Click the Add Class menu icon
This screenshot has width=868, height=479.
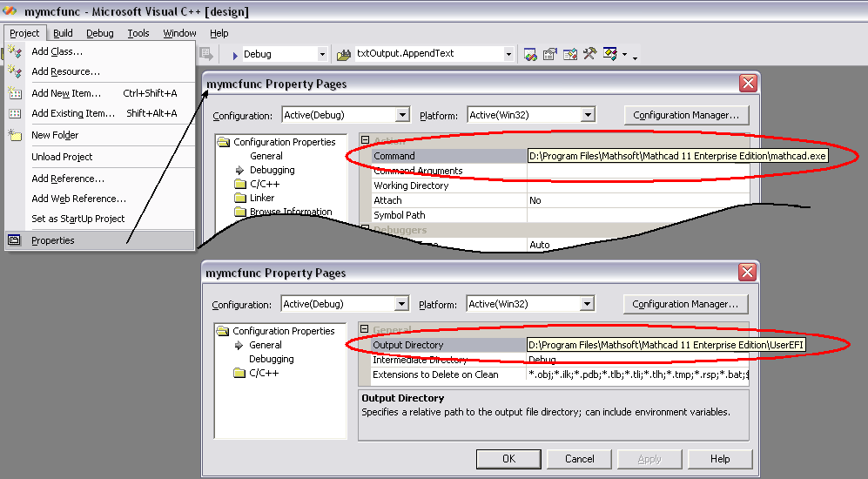pos(15,51)
